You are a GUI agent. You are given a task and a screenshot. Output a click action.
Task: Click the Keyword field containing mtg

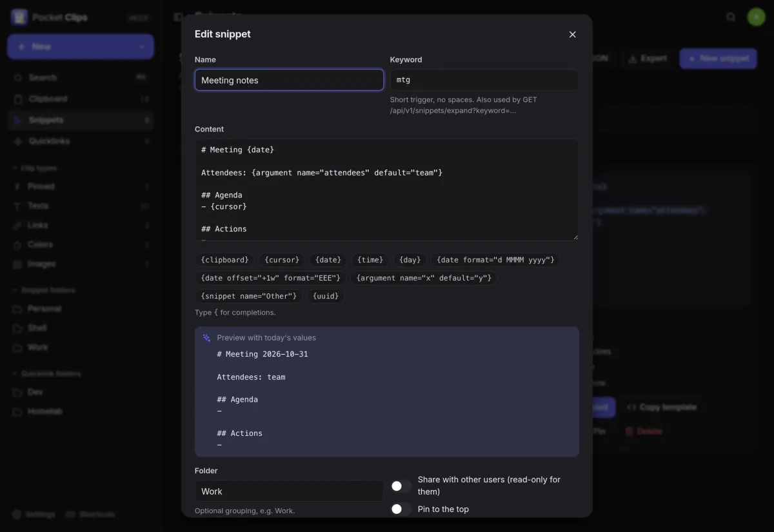coord(484,80)
